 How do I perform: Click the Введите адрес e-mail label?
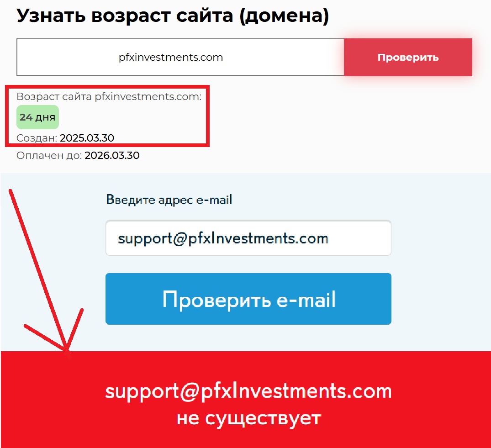tap(169, 200)
